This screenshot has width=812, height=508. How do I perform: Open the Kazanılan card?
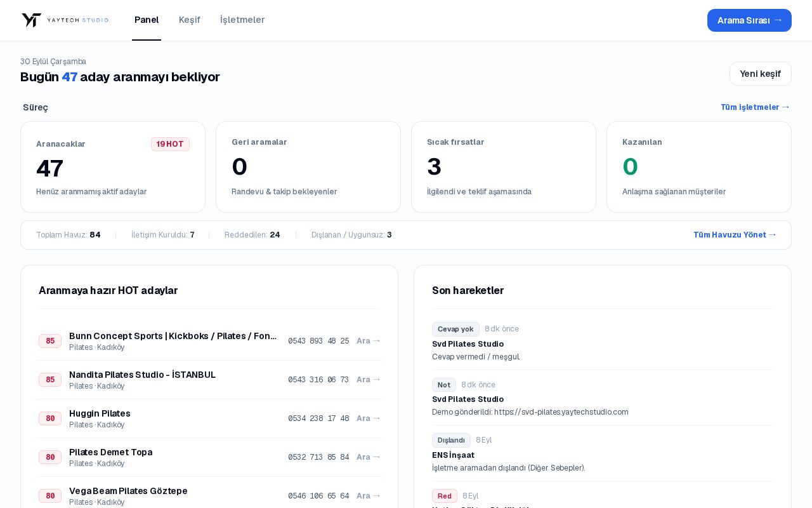pyautogui.click(x=699, y=167)
